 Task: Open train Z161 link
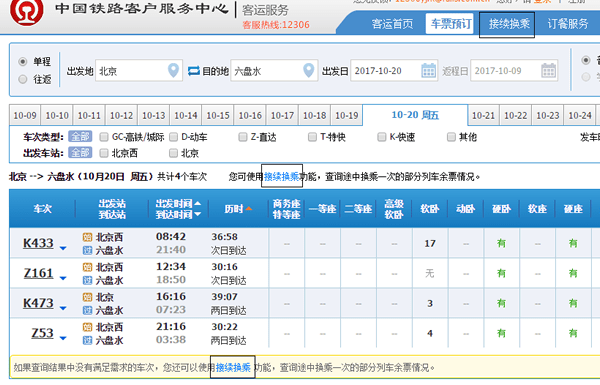38,273
